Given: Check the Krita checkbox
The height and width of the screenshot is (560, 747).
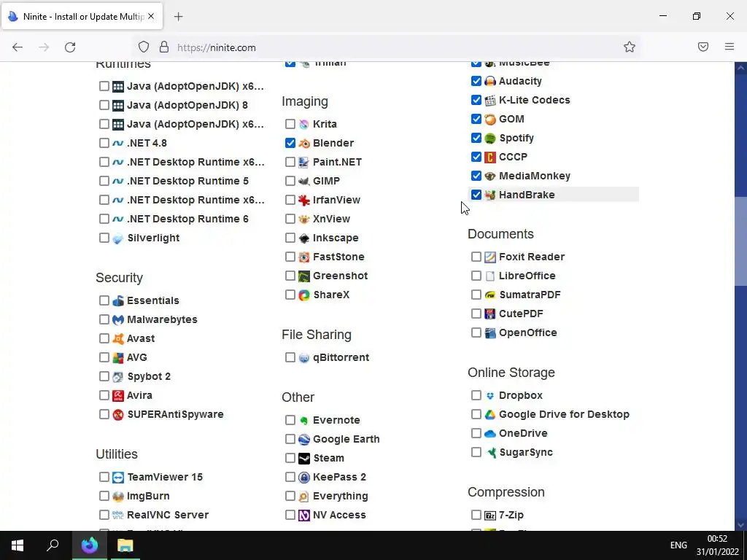Looking at the screenshot, I should click(290, 124).
